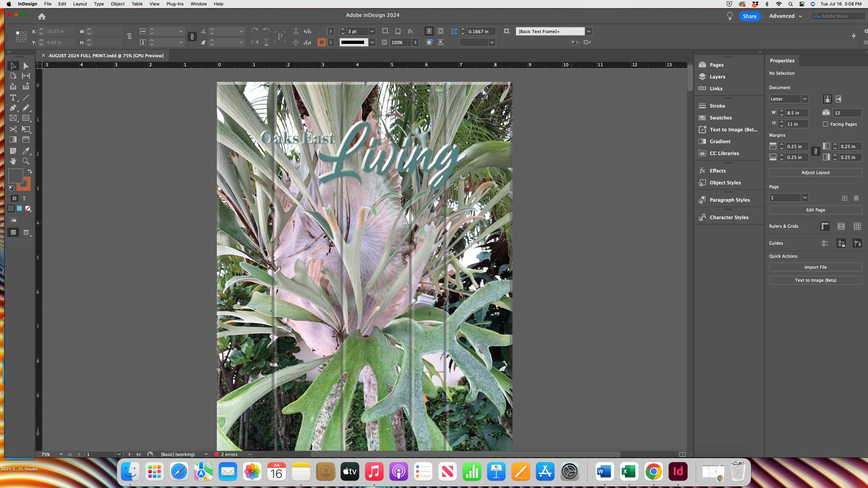Screen dimensions: 868x488
Task: Select the Rectangle Frame tool
Action: pos(13,118)
